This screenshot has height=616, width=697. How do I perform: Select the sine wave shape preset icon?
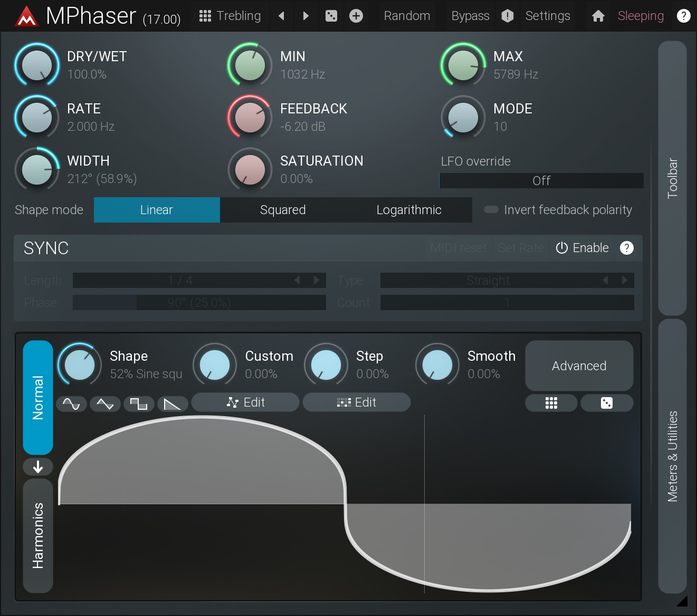pos(71,404)
